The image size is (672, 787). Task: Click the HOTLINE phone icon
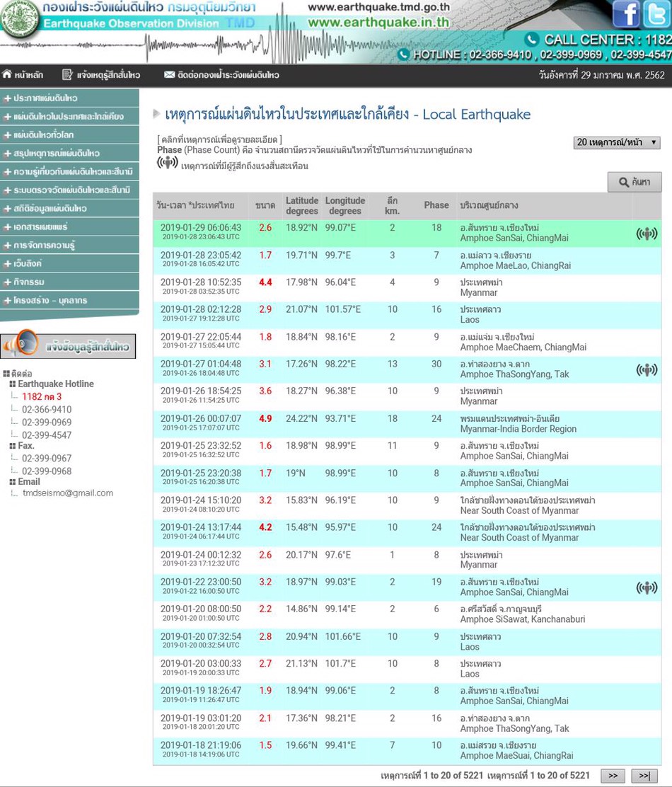pos(403,54)
